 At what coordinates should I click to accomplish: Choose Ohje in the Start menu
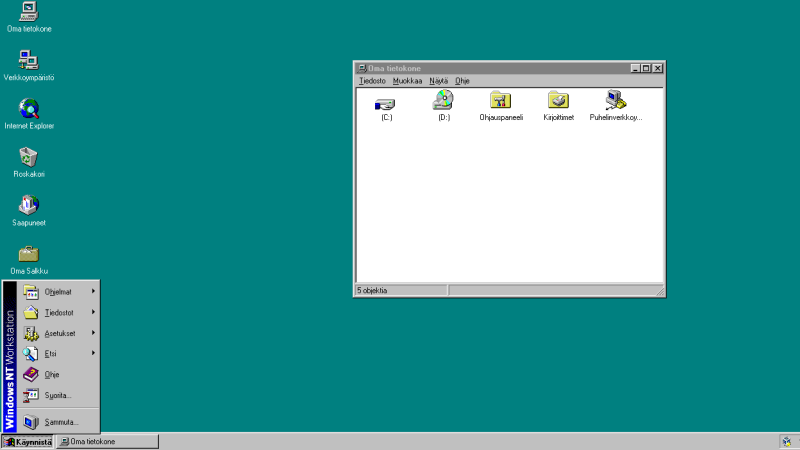click(x=59, y=374)
